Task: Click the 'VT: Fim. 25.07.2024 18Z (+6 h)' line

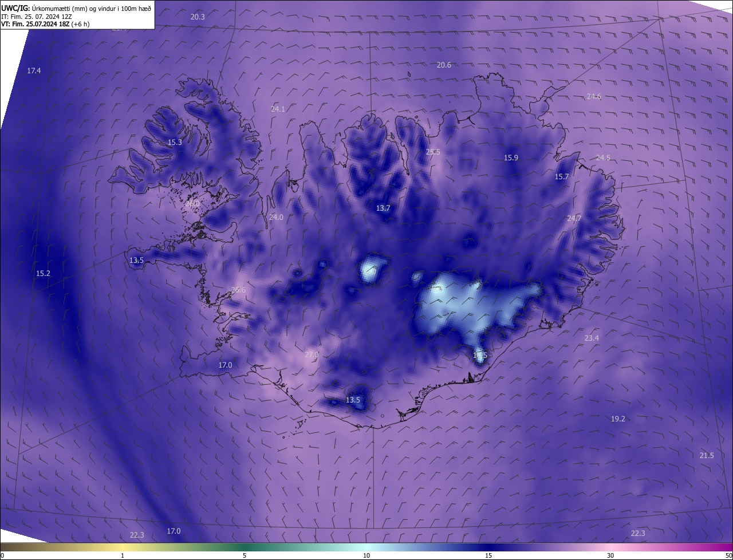Action: pos(45,24)
